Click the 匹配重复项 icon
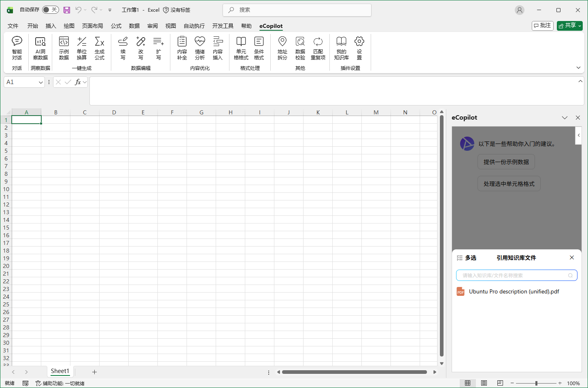The height and width of the screenshot is (388, 588). (318, 48)
